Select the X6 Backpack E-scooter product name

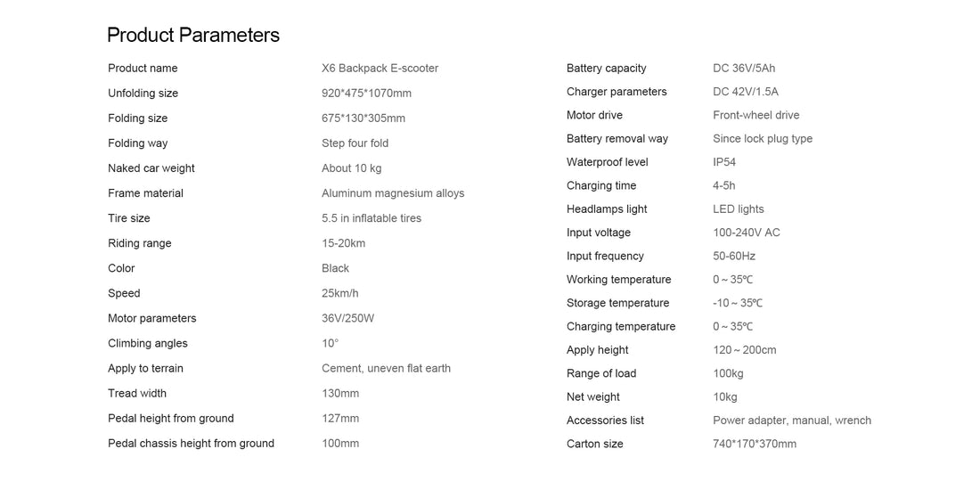coord(380,68)
